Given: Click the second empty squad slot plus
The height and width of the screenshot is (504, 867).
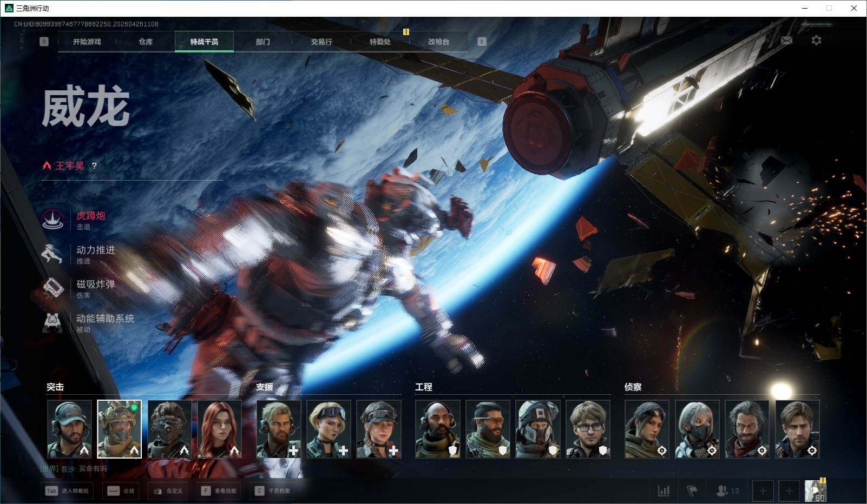Looking at the screenshot, I should 789,491.
